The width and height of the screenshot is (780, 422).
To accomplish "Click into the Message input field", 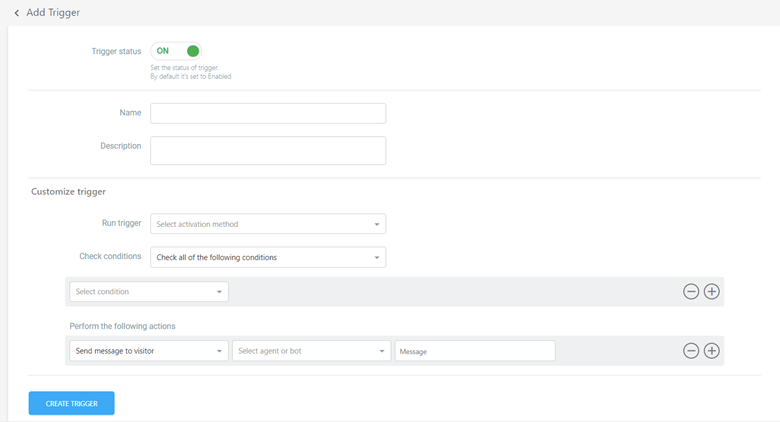I will [475, 351].
